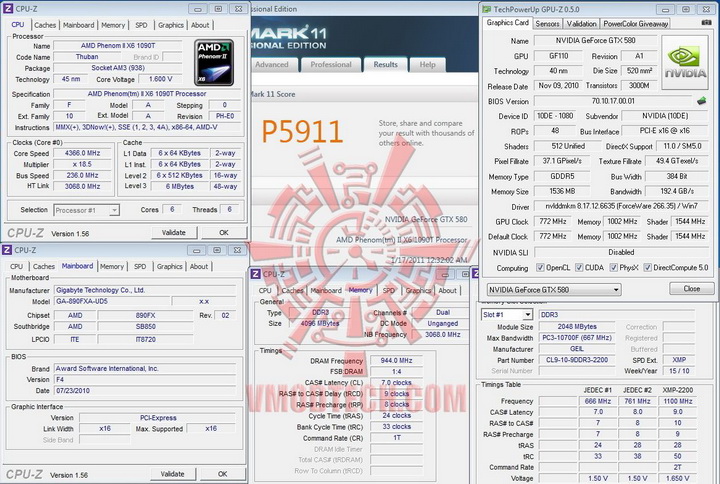Image resolution: width=720 pixels, height=484 pixels.
Task: Click the GPU-Z screenshot camera icon
Action: click(x=706, y=23)
